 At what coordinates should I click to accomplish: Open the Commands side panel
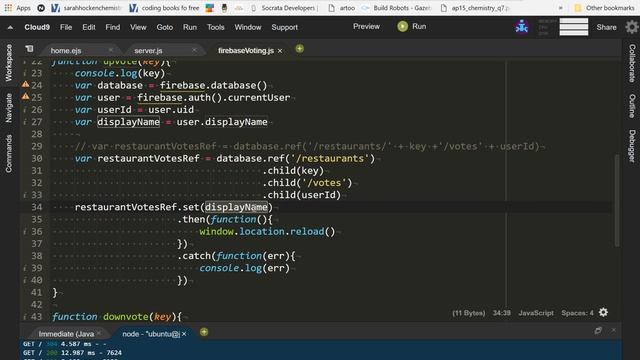[9, 153]
